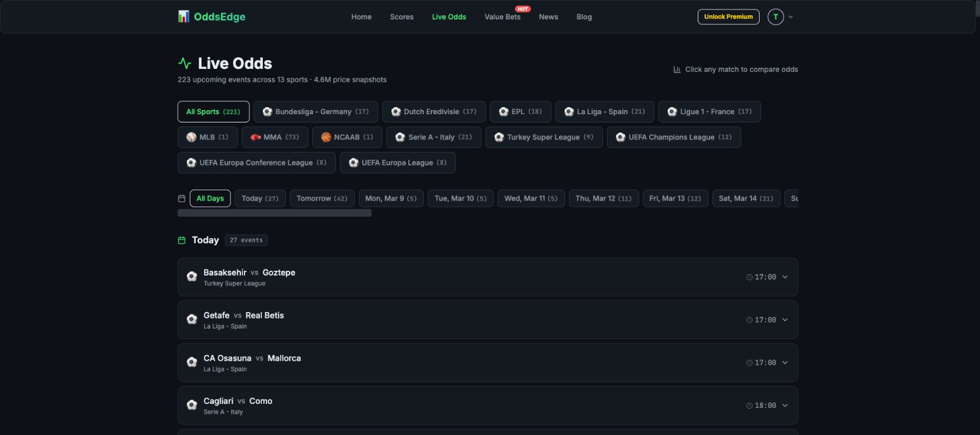Open the Value Bets nav item
Screen dimensions: 980x435
point(502,17)
